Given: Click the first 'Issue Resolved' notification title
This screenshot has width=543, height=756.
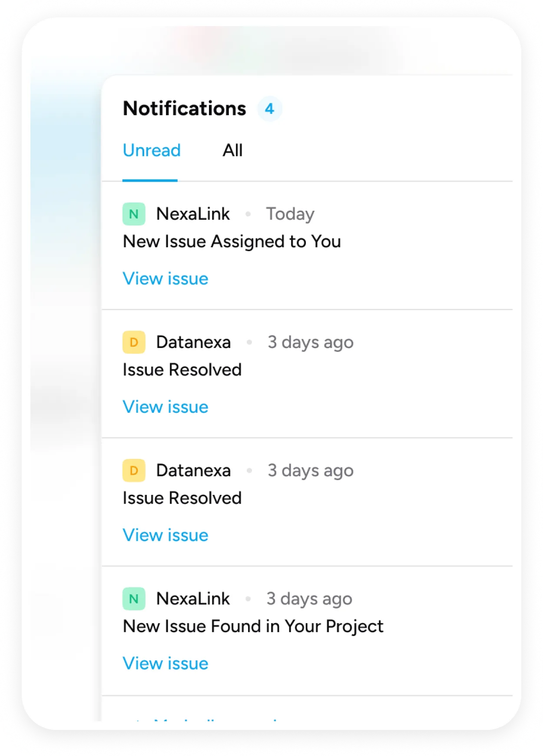Looking at the screenshot, I should click(x=182, y=370).
